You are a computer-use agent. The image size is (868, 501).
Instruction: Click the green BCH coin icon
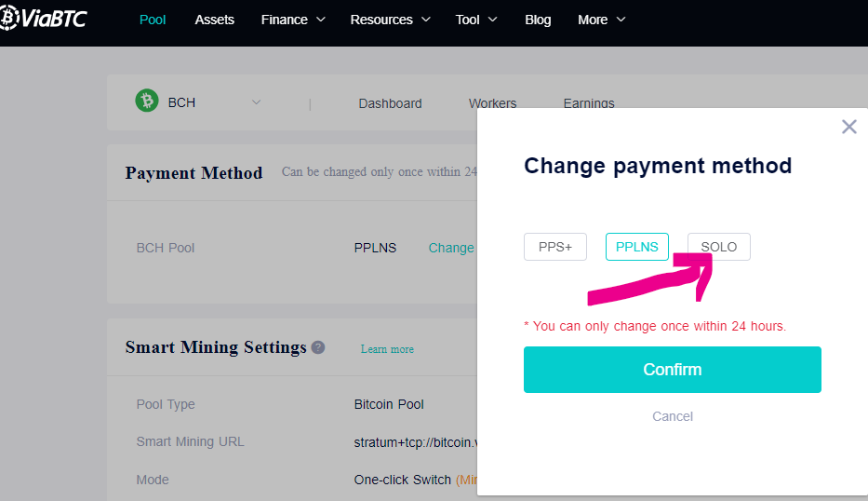(x=147, y=101)
